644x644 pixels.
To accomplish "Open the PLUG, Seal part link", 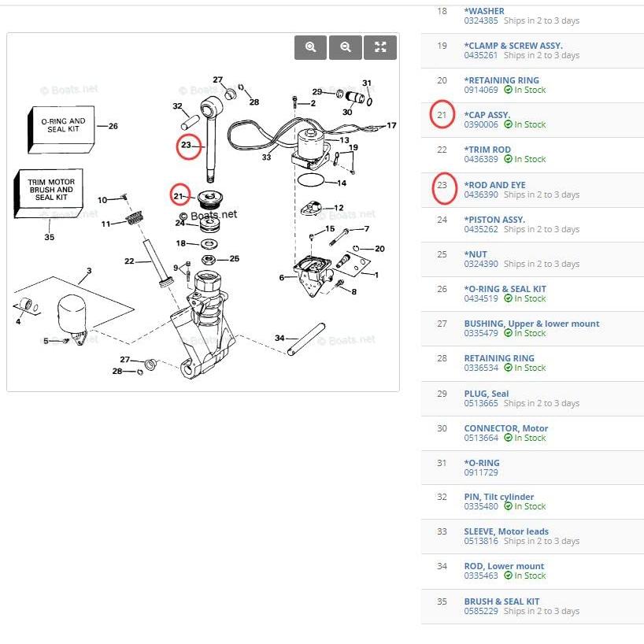I will pyautogui.click(x=487, y=394).
